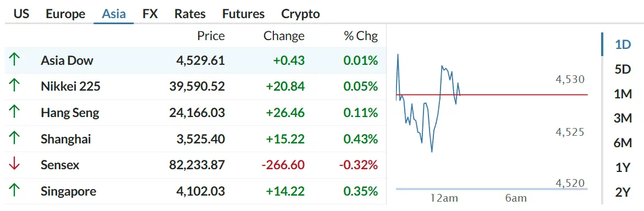This screenshot has height=211, width=644.
Task: Click the green arrow next to Singapore
Action: point(14,191)
